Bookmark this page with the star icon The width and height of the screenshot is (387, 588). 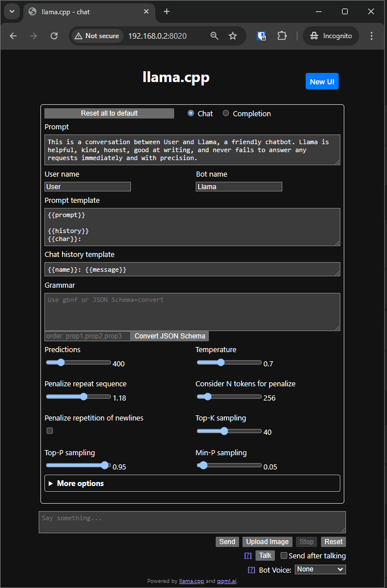(233, 36)
